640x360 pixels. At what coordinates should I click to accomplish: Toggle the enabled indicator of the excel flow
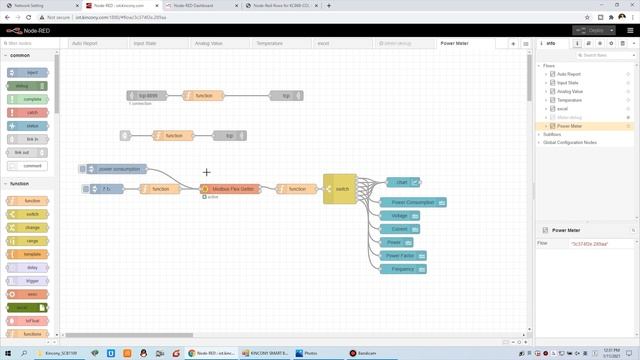tap(628, 109)
